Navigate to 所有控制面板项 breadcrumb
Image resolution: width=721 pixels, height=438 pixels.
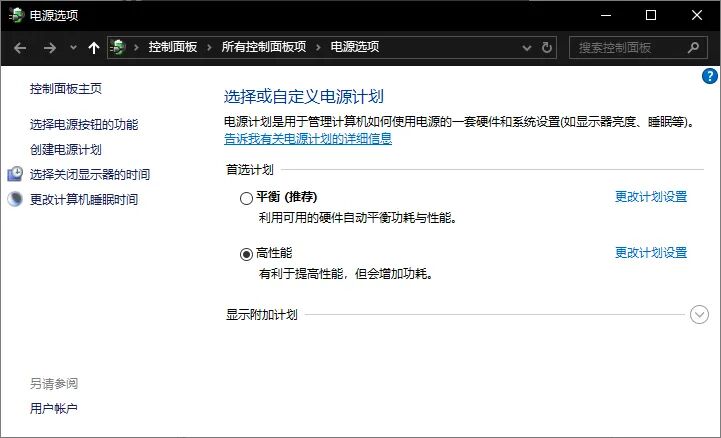click(264, 47)
